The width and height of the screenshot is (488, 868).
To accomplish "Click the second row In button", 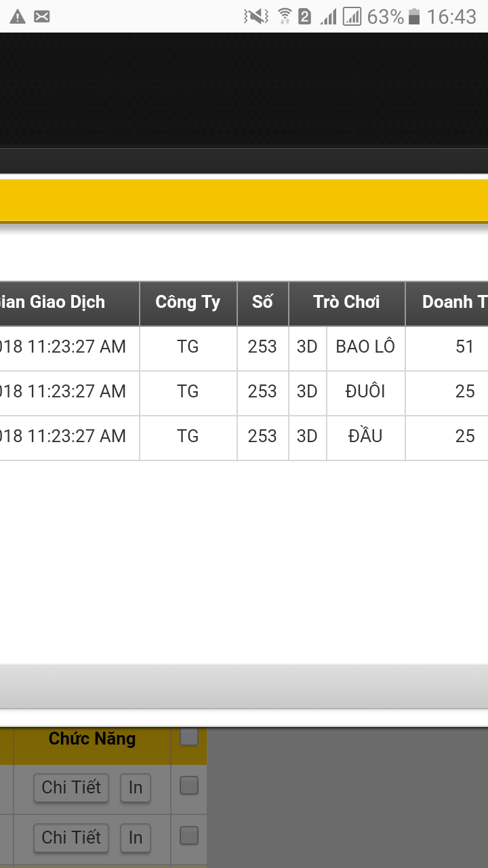I will [x=136, y=837].
